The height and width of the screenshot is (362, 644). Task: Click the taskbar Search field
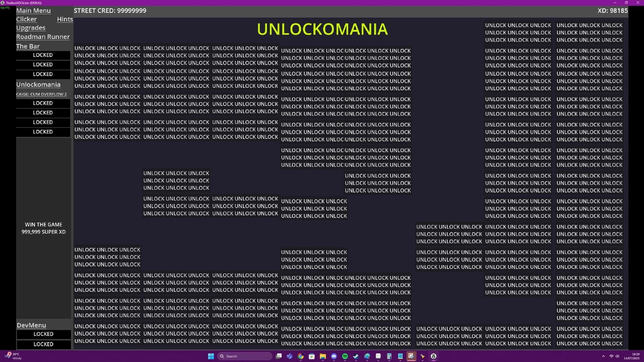pyautogui.click(x=245, y=356)
